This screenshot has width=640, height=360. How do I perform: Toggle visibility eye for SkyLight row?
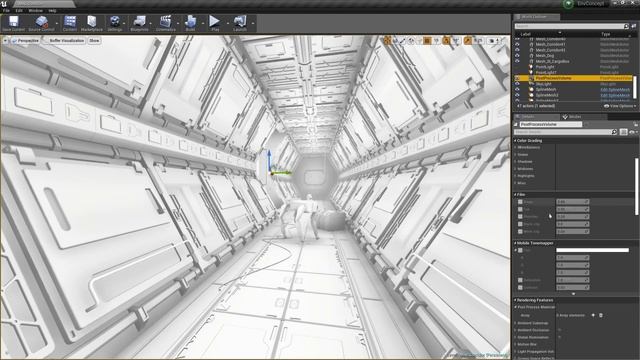(517, 84)
